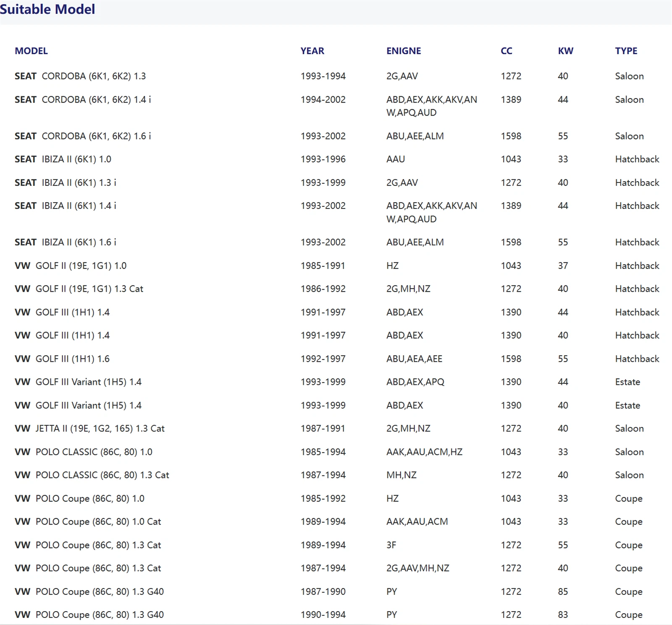Click engine '2G,AAV,MH,NZ' in Polo Coupe row
The image size is (672, 625).
[x=418, y=568]
